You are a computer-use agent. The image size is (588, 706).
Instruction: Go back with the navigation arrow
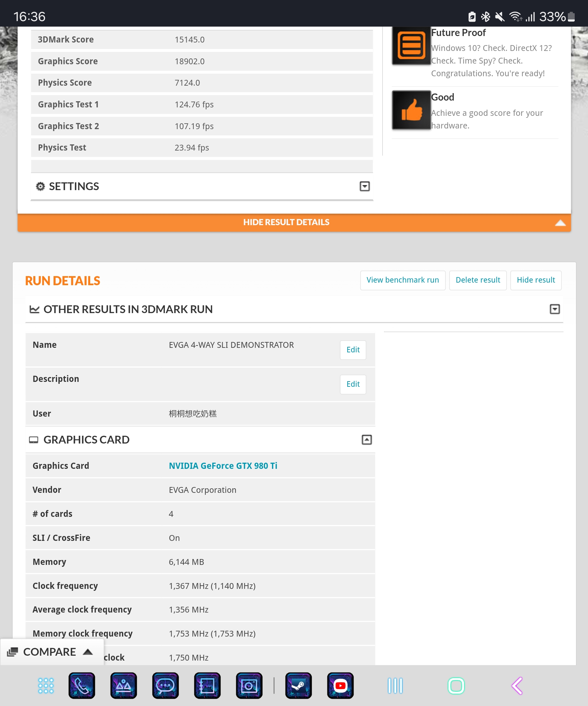(x=517, y=686)
